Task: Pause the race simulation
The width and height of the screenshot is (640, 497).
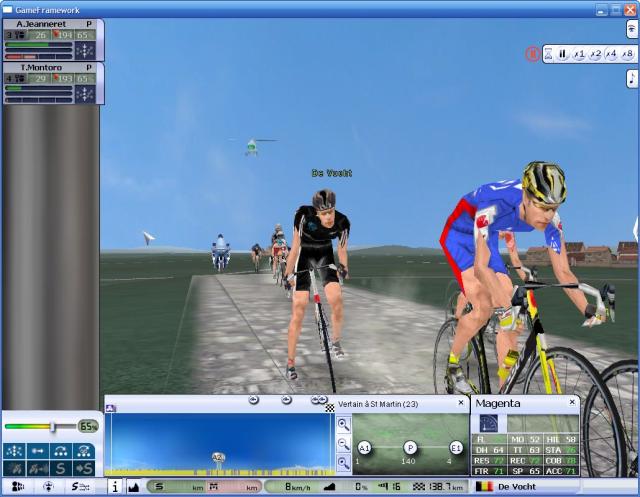Action: point(562,54)
